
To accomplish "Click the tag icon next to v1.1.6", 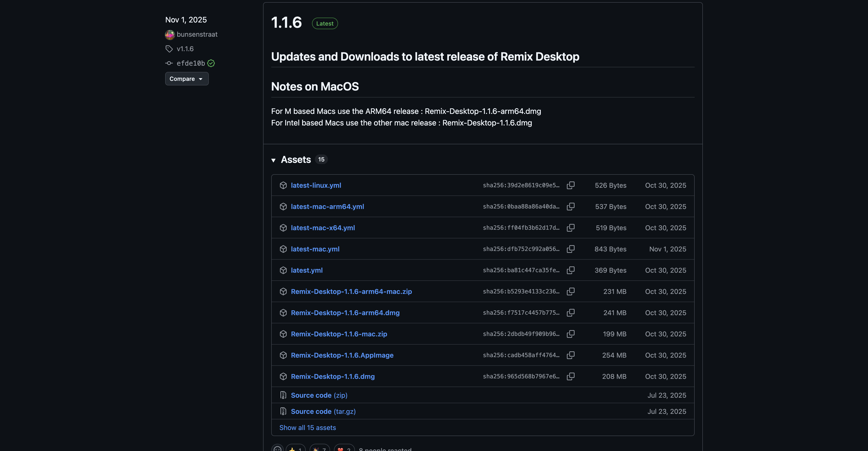I will pos(169,49).
